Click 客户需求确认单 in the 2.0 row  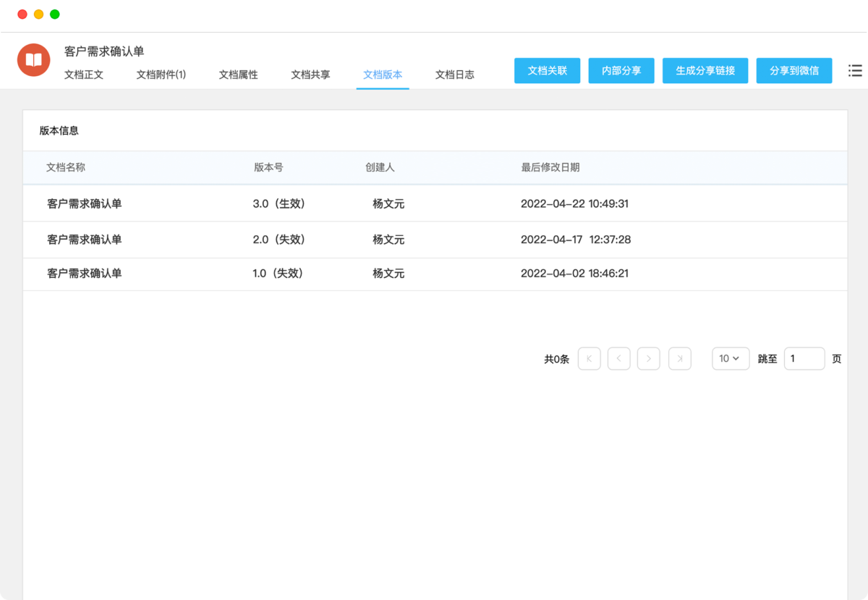coord(84,240)
